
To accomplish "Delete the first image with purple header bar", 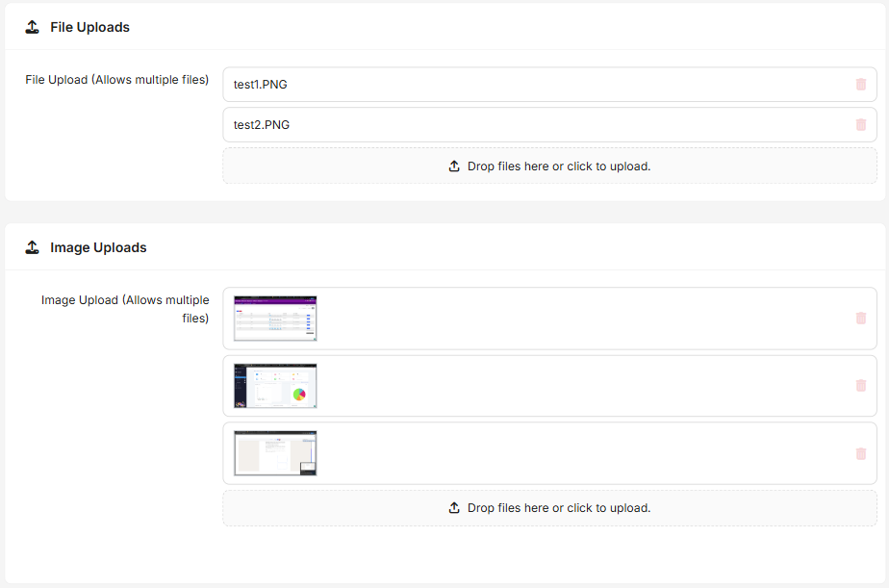I will pyautogui.click(x=860, y=319).
